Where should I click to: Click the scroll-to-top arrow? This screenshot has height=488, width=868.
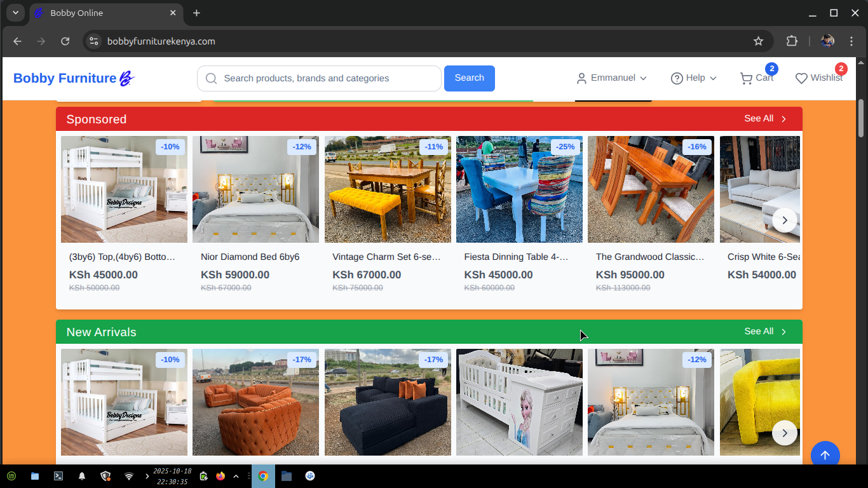(825, 454)
